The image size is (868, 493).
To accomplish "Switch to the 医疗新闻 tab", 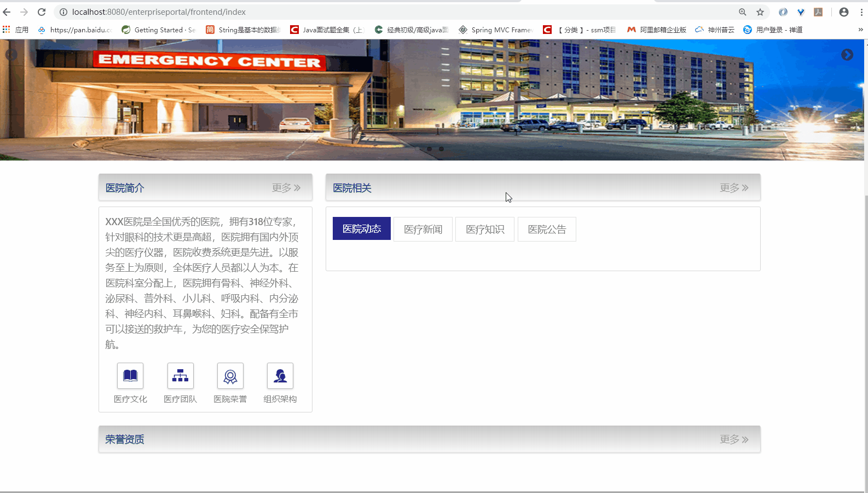I will coord(423,230).
